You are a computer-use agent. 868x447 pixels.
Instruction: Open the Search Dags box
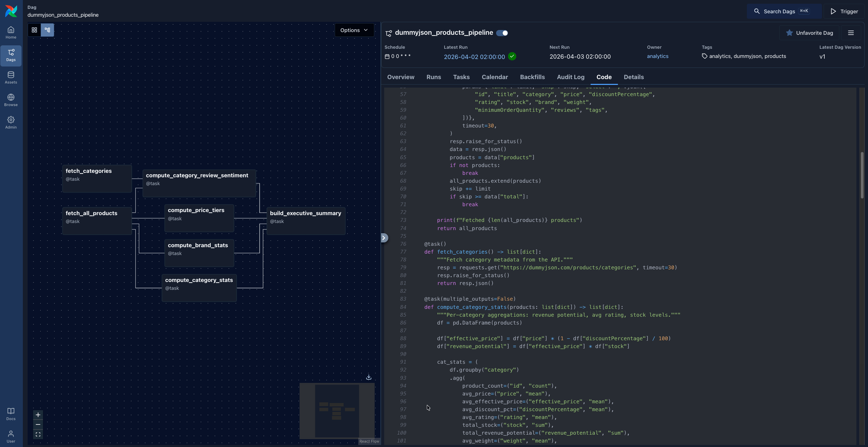(x=784, y=11)
